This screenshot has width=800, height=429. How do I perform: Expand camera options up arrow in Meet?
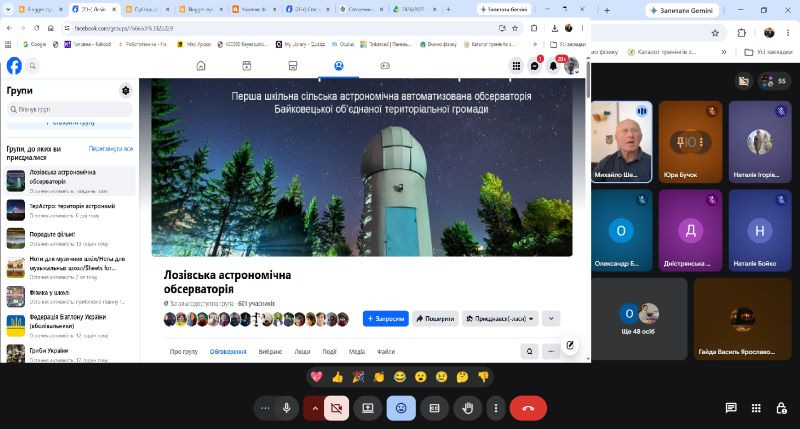(x=314, y=408)
